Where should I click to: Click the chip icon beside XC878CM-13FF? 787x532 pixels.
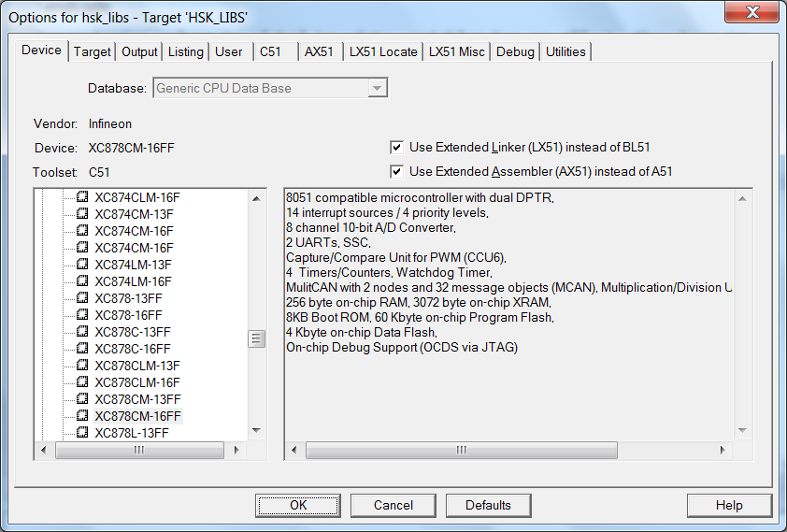82,399
